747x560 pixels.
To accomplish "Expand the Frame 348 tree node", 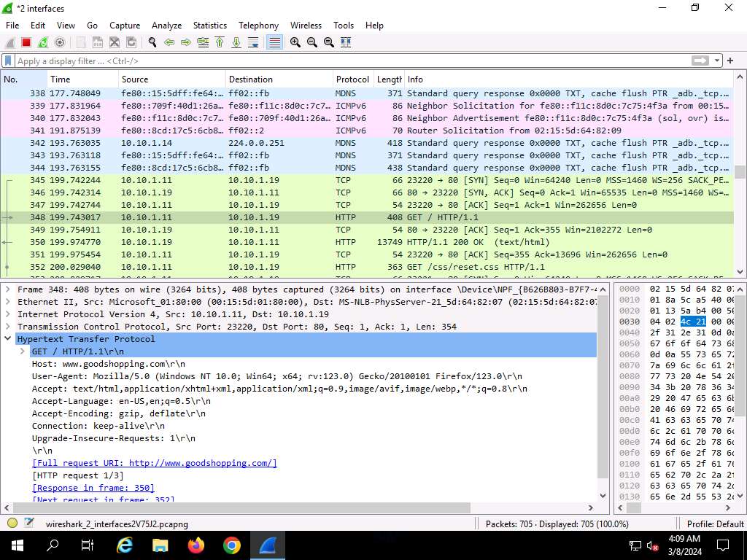I will [8, 289].
